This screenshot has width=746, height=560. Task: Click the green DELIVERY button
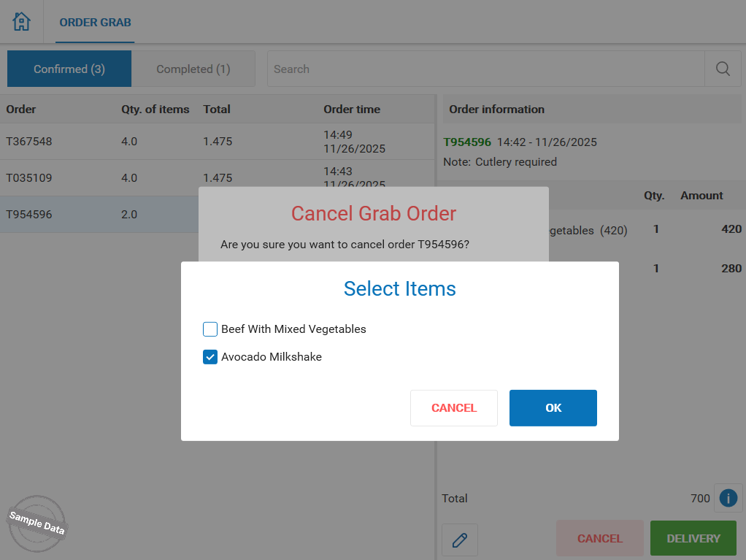pos(693,539)
